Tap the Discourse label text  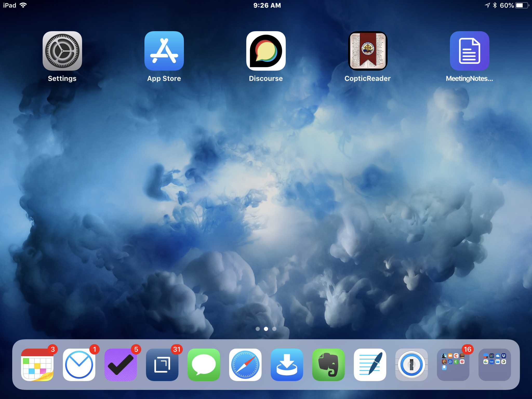266,78
